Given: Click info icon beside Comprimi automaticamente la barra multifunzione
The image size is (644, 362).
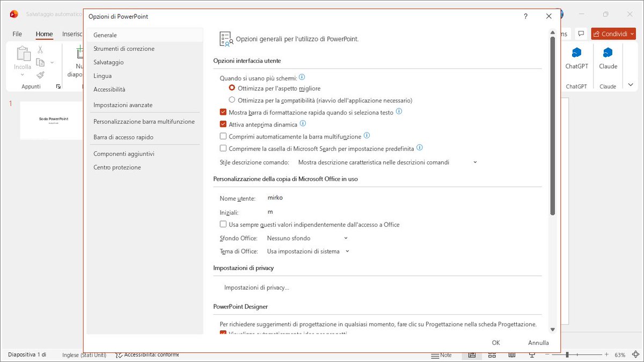Looking at the screenshot, I should click(x=367, y=136).
